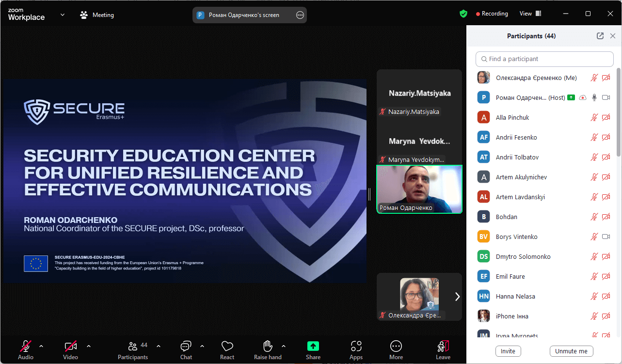Close the Participants panel
Screen dimensions: 622x364
(x=613, y=36)
